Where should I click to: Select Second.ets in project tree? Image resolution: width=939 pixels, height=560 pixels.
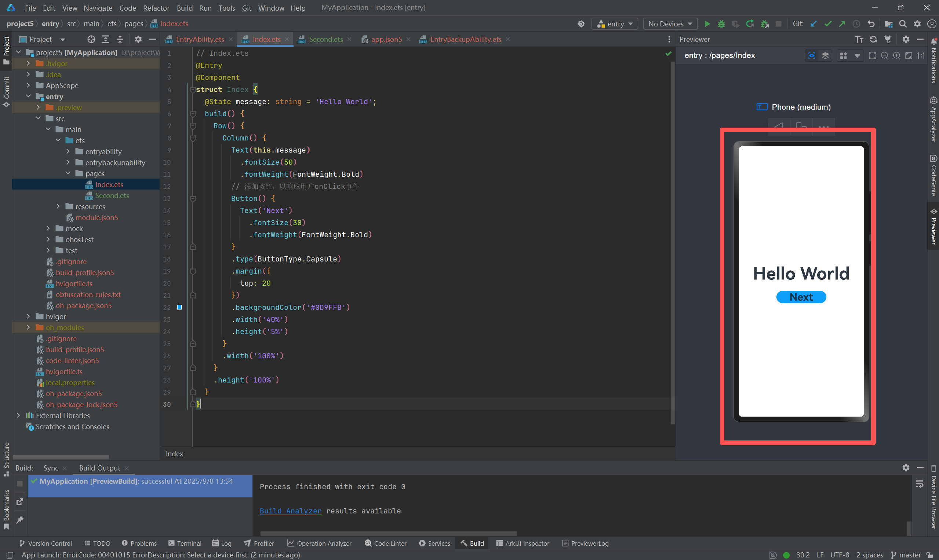(112, 195)
